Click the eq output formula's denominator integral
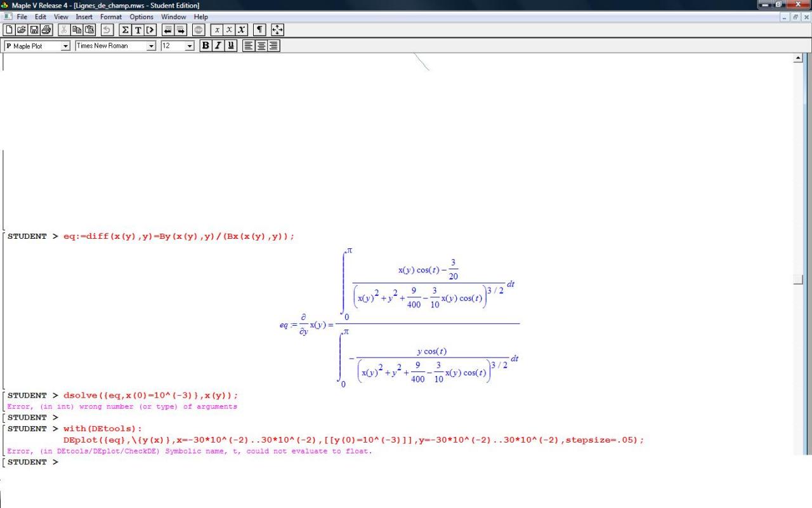 (429, 359)
